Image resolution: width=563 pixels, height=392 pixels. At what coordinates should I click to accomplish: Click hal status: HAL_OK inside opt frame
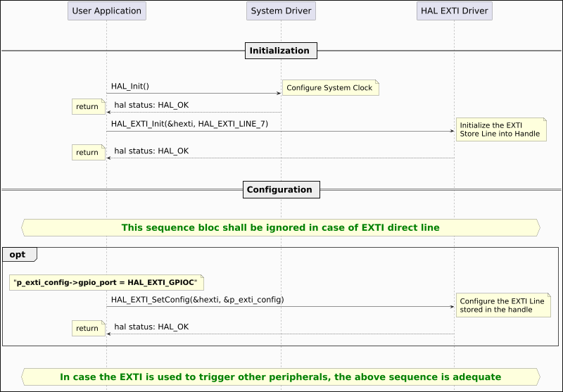(x=151, y=327)
